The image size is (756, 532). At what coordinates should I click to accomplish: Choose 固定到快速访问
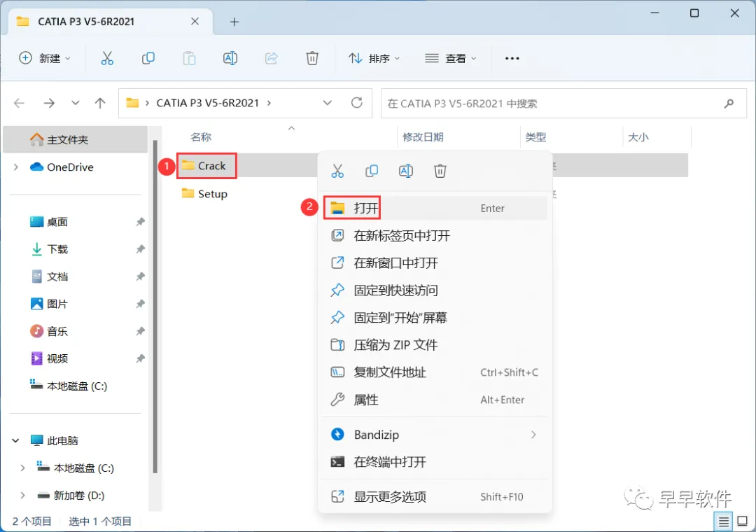point(435,290)
